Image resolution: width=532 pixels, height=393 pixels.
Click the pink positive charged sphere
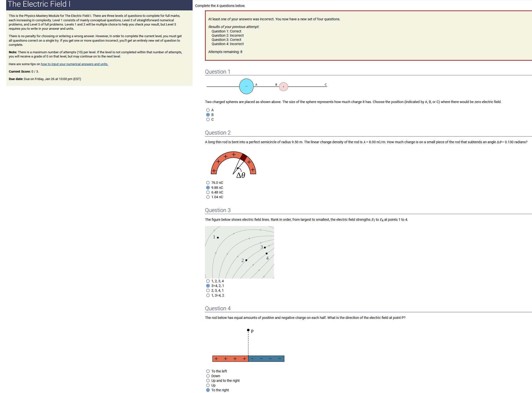(283, 87)
